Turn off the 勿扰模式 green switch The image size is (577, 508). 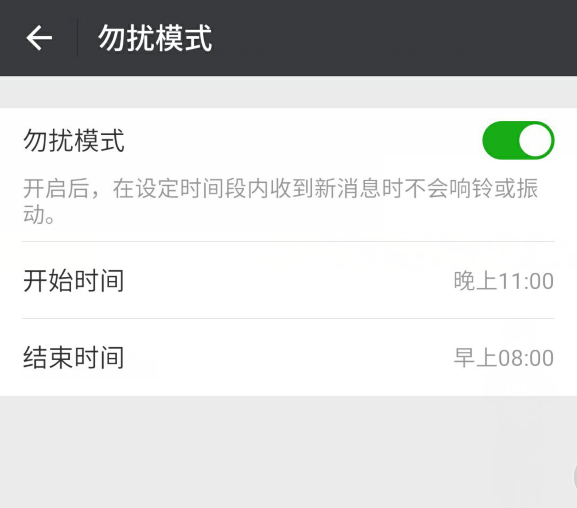pos(518,140)
